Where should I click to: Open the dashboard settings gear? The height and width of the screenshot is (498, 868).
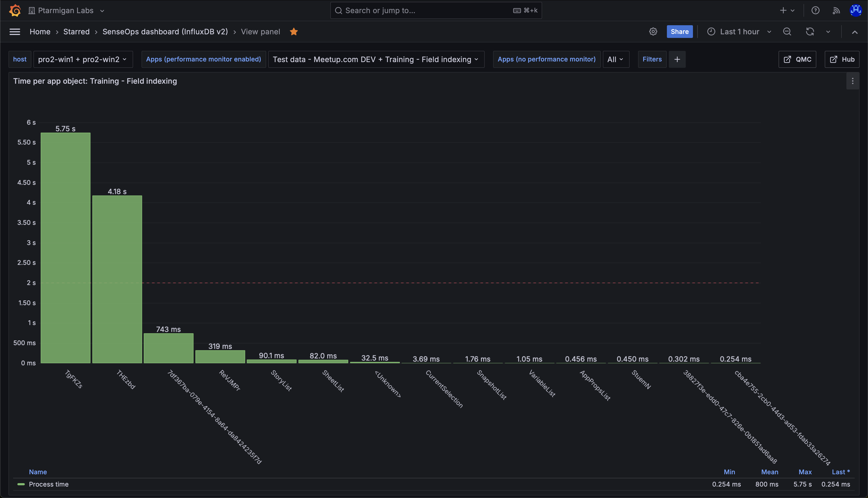tap(653, 31)
